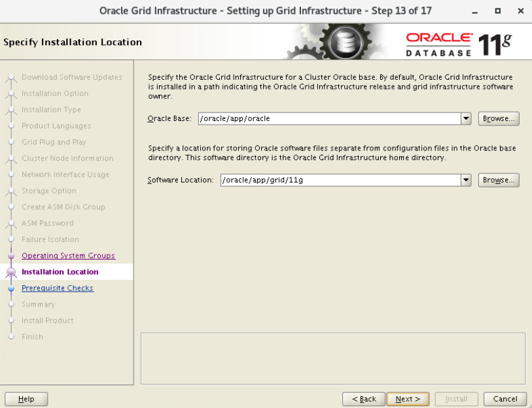Select Installation Location in the step list
This screenshot has height=408, width=532.
coord(60,271)
